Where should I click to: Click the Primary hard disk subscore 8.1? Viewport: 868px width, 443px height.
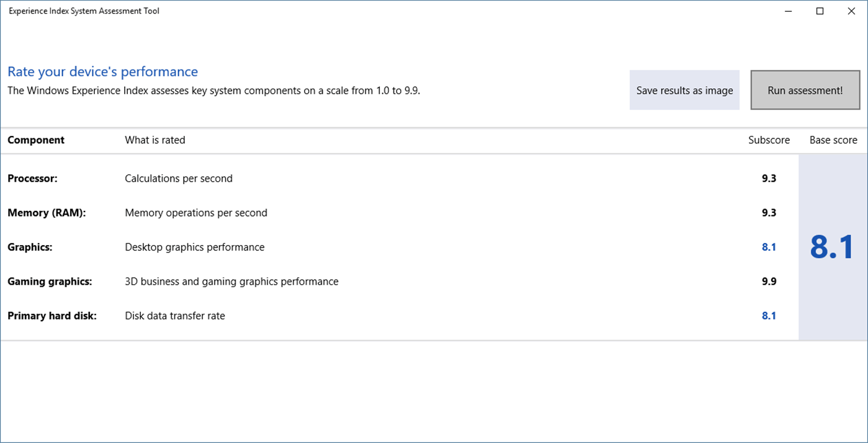pyautogui.click(x=769, y=316)
